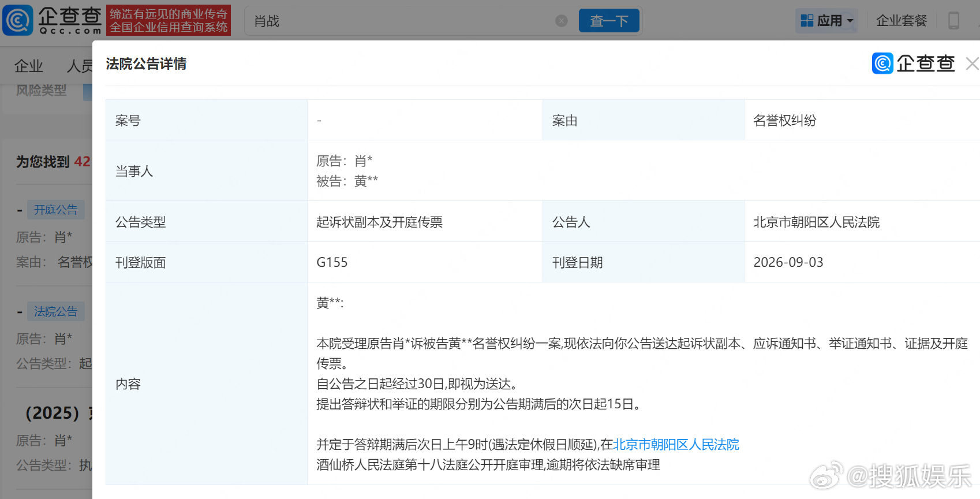Click the red banner slogan beside the logo
Screen dimensions: 980x499
tap(169, 20)
